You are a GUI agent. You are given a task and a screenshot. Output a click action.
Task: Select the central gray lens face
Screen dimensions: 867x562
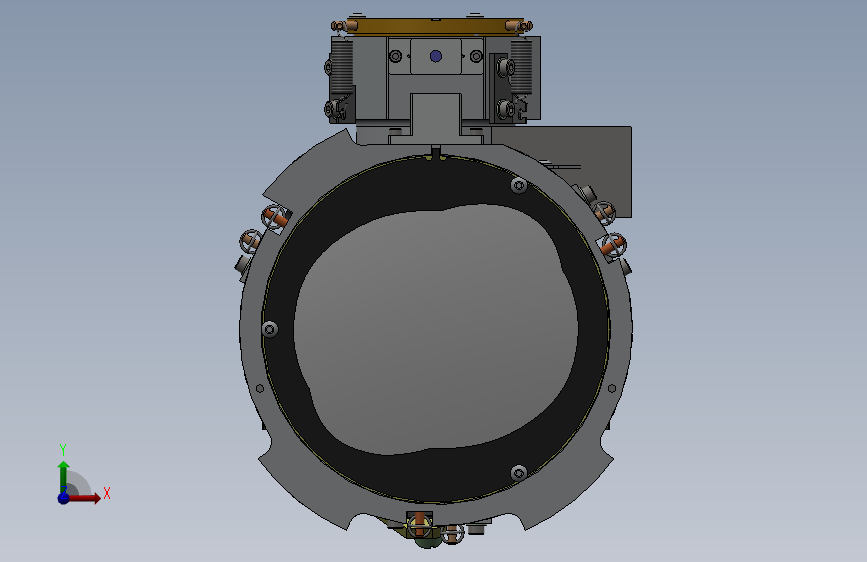pyautogui.click(x=436, y=329)
